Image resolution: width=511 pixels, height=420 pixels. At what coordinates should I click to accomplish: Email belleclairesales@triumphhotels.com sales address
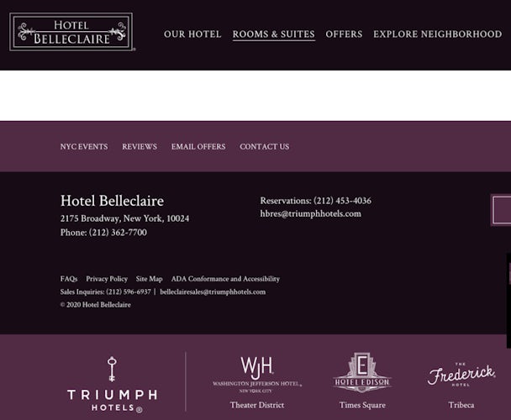pyautogui.click(x=213, y=292)
